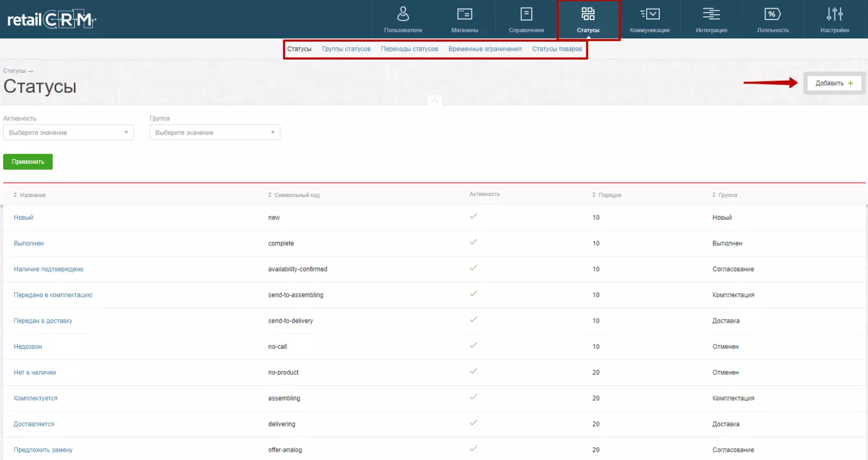Click activity checkmark in offer-analog row
868x460 pixels.
474,448
